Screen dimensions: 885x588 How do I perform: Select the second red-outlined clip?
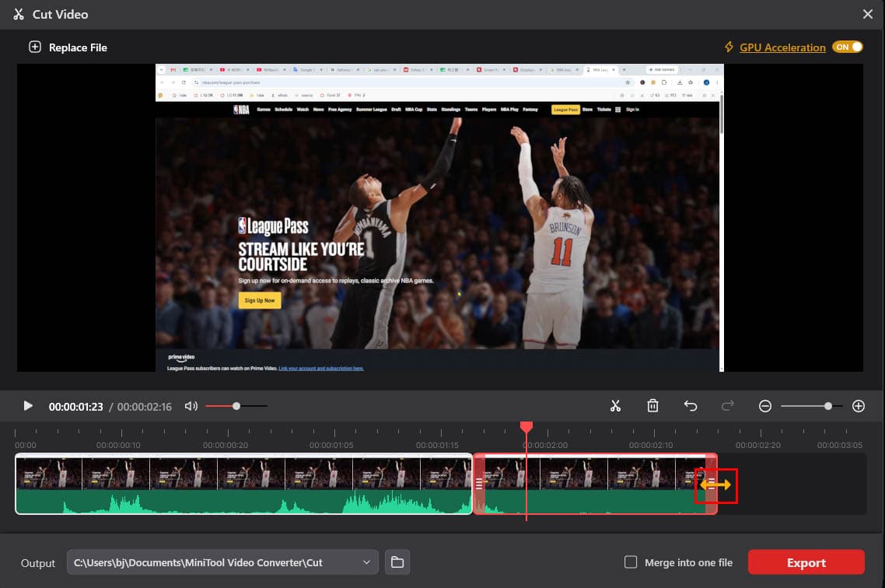point(595,485)
